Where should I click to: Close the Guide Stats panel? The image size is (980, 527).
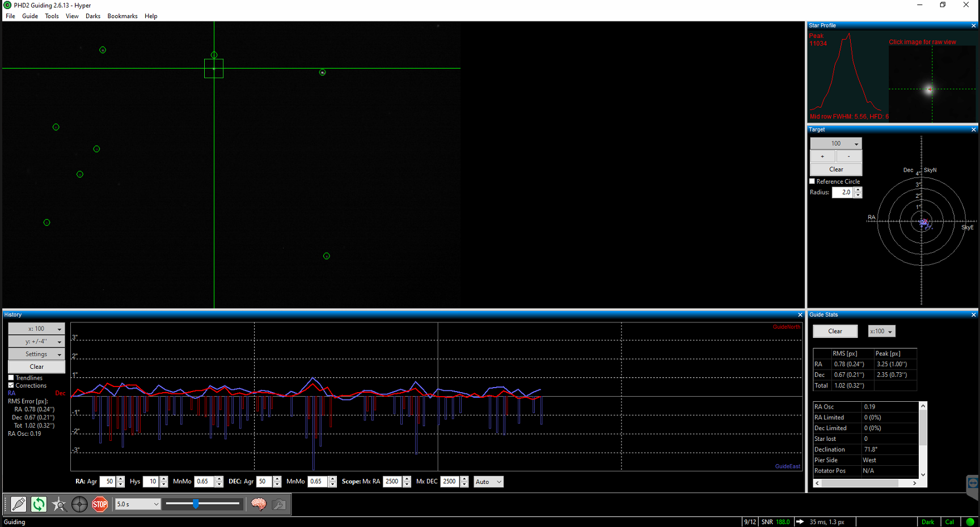974,315
